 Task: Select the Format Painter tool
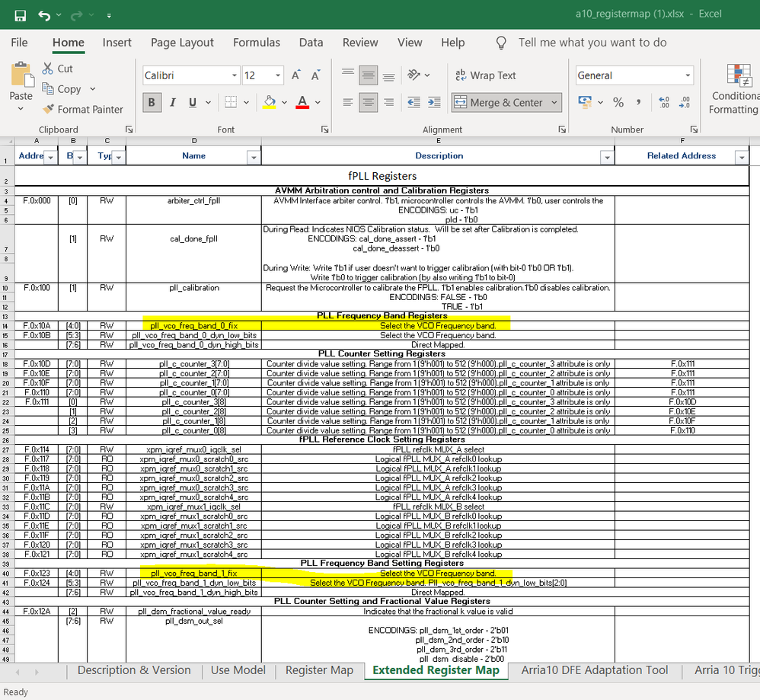(x=82, y=109)
